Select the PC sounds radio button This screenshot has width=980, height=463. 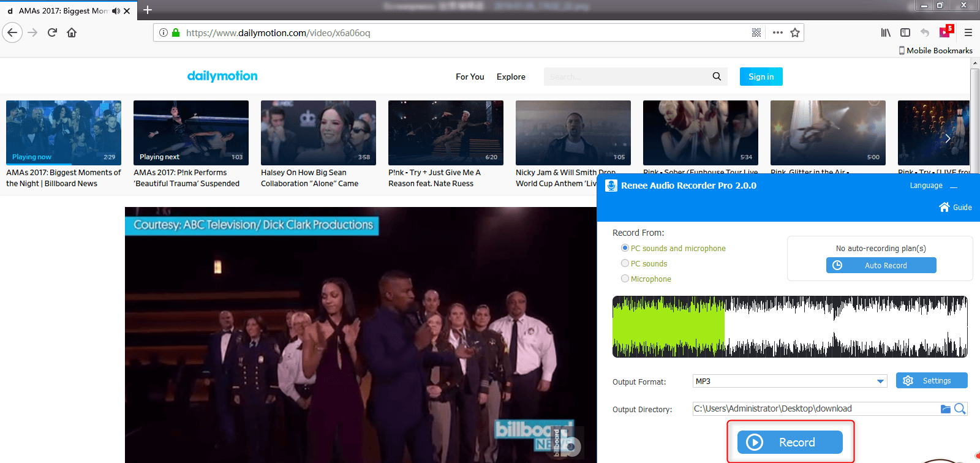(625, 263)
